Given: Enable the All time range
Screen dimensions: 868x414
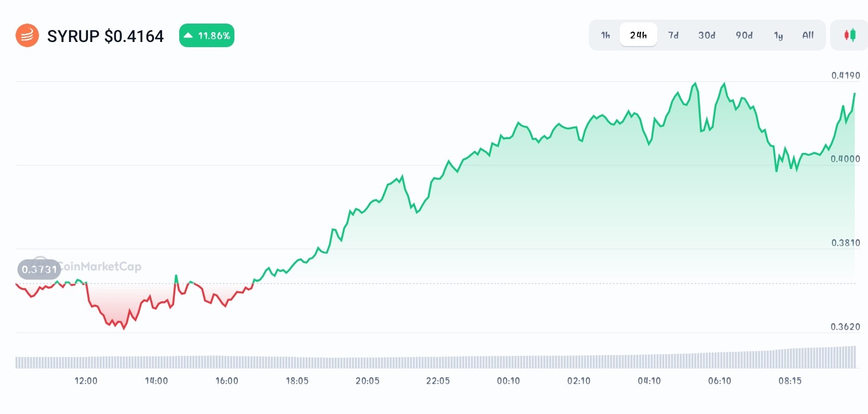Looking at the screenshot, I should 808,35.
